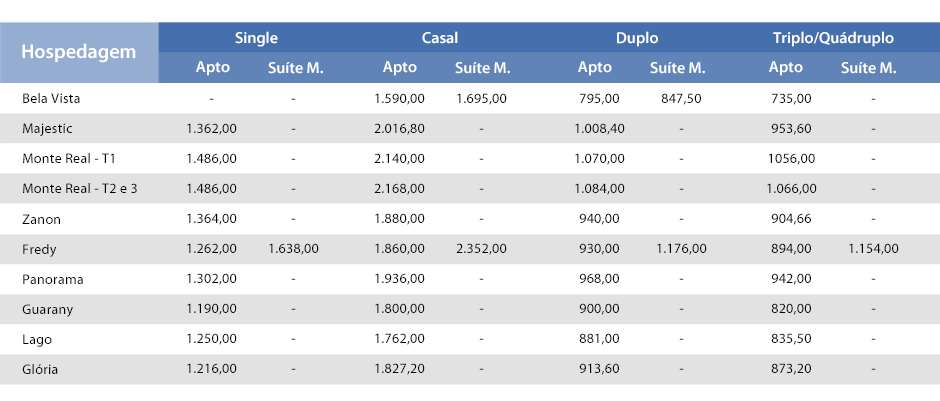Click the Triplo/Quádruplo header
The height and width of the screenshot is (401, 940).
[x=833, y=38]
